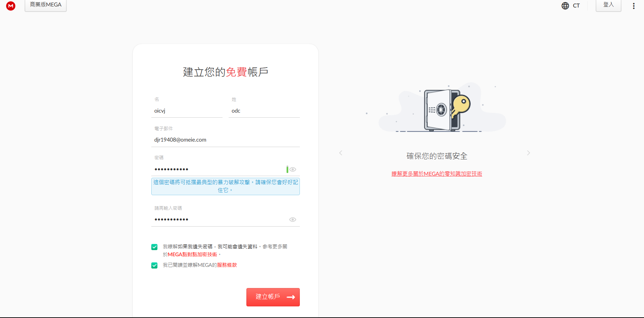Open the zero-knowledge encryption learn more link

(x=436, y=174)
